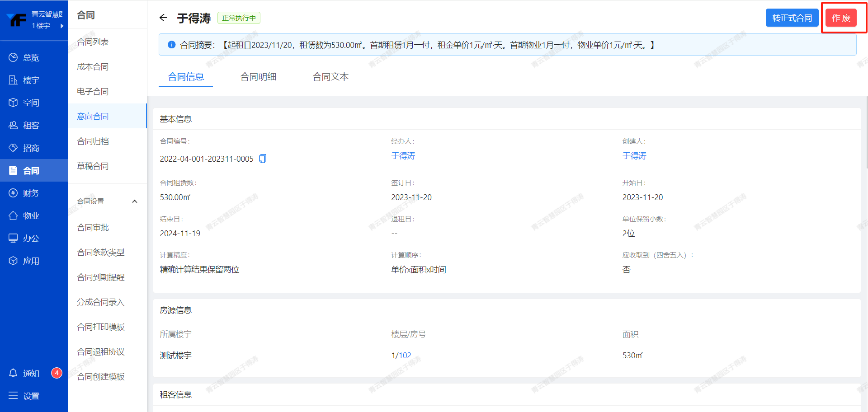Expand the 1楼宇 building switcher arrow

point(62,26)
